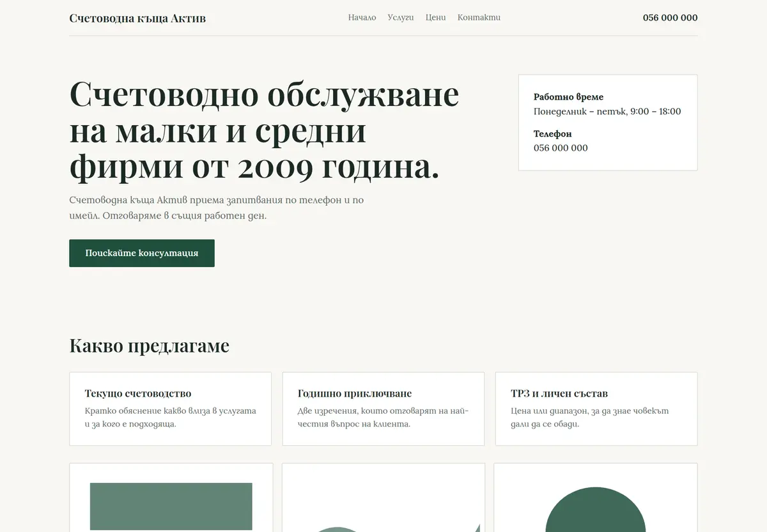The width and height of the screenshot is (767, 532).
Task: Select the Цени navigation link
Action: click(435, 17)
